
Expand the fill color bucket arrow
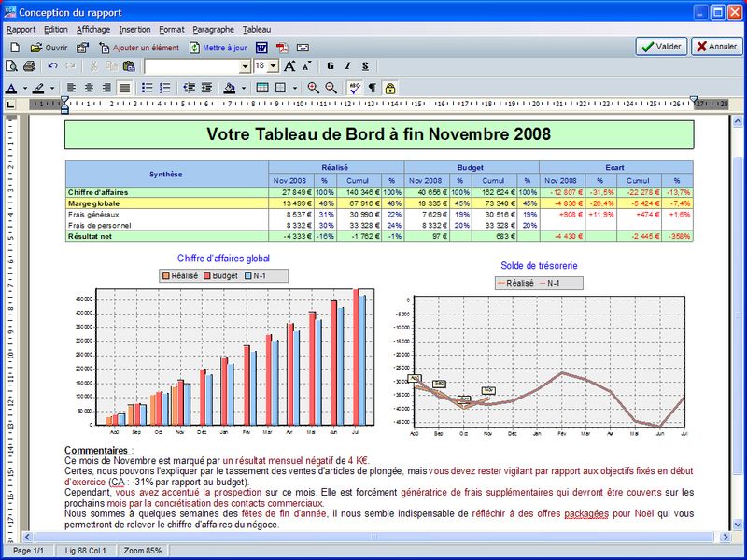click(x=244, y=88)
